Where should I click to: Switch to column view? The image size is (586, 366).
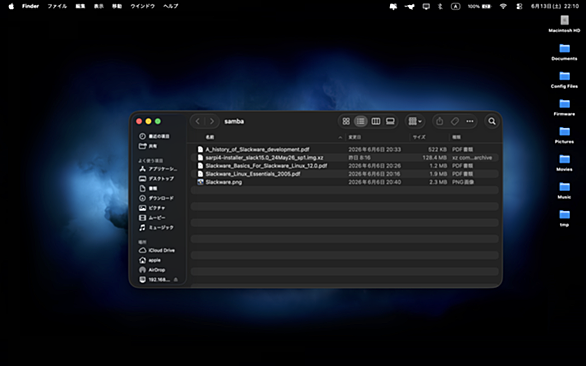[x=376, y=121]
